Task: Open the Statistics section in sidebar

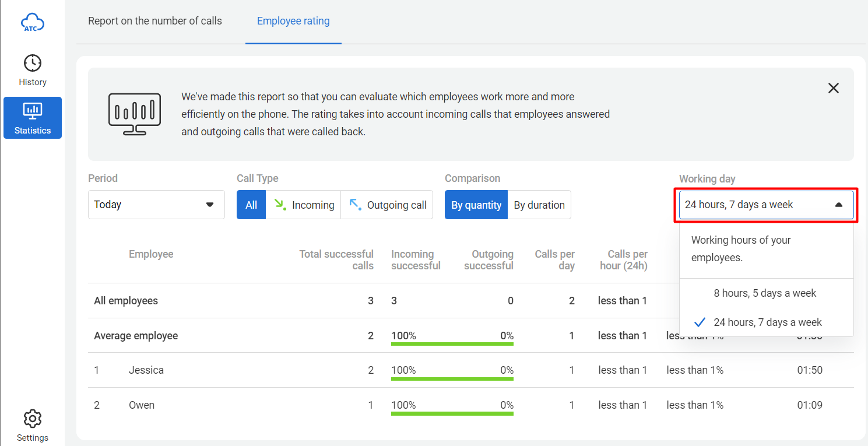Action: [x=33, y=118]
